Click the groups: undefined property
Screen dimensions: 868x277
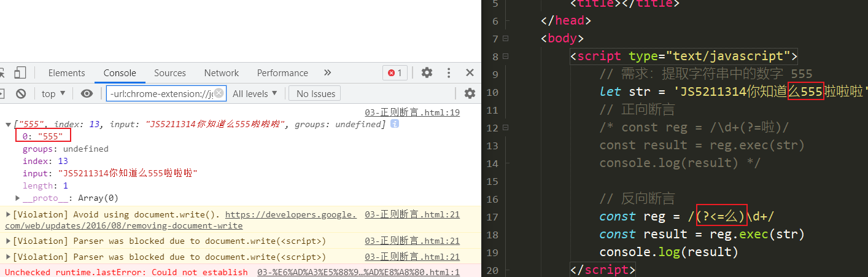66,149
